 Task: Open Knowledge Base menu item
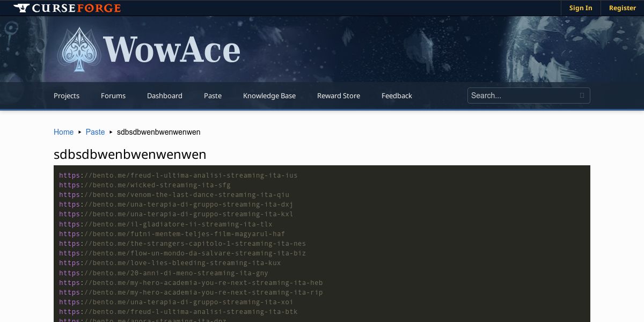point(269,96)
